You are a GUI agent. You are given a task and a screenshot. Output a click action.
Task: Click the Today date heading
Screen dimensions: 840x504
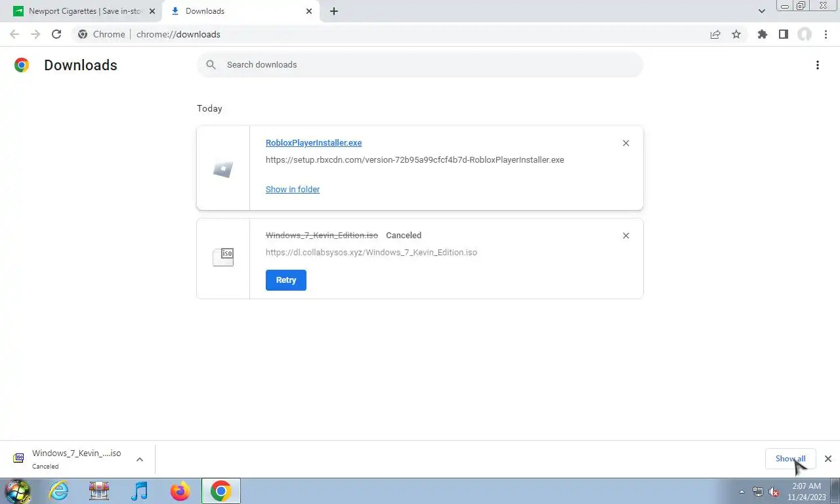[x=209, y=108]
